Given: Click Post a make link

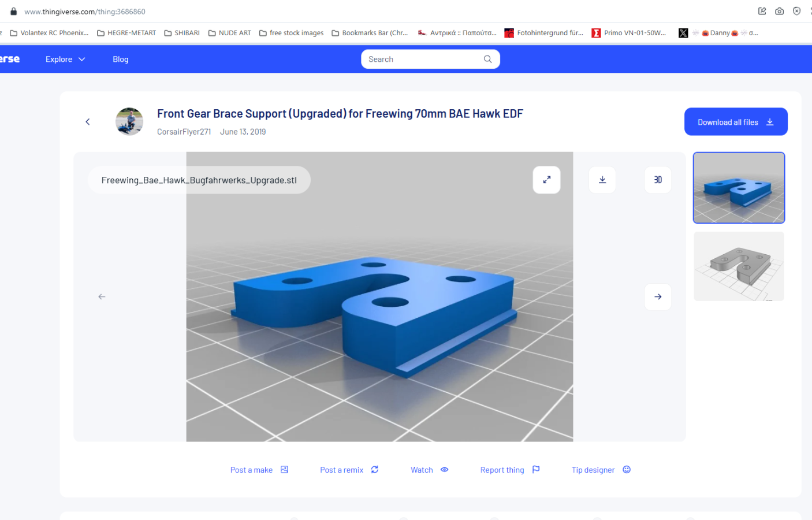Looking at the screenshot, I should [259, 470].
